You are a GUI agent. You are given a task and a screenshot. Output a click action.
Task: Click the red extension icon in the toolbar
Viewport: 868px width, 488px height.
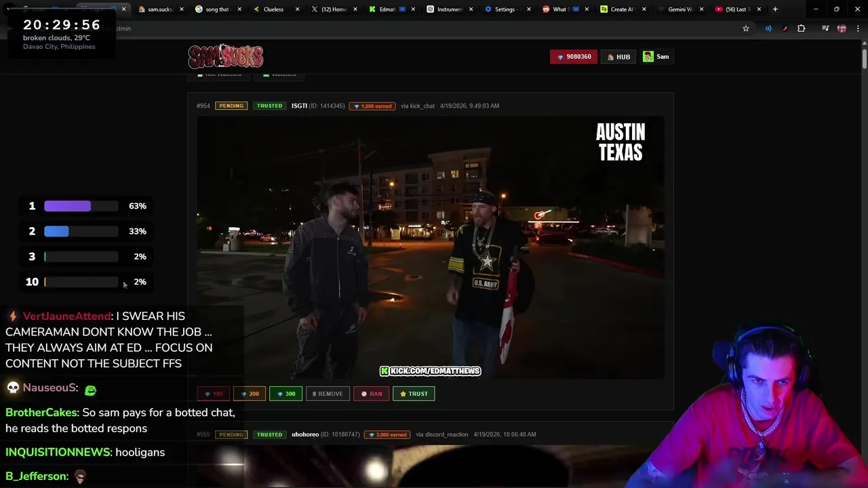pyautogui.click(x=785, y=28)
